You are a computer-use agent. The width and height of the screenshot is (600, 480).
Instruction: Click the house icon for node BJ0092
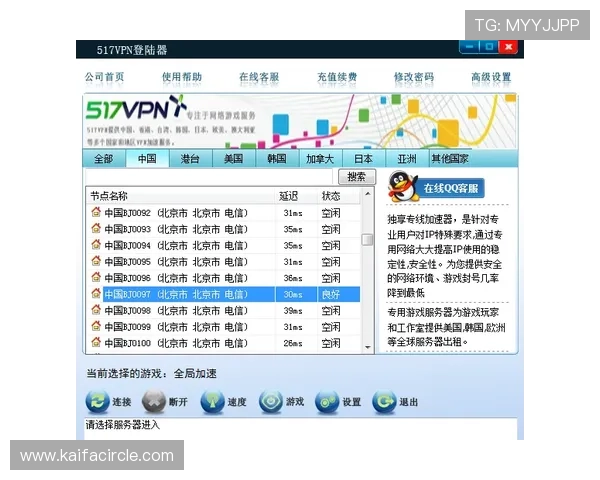[96, 212]
